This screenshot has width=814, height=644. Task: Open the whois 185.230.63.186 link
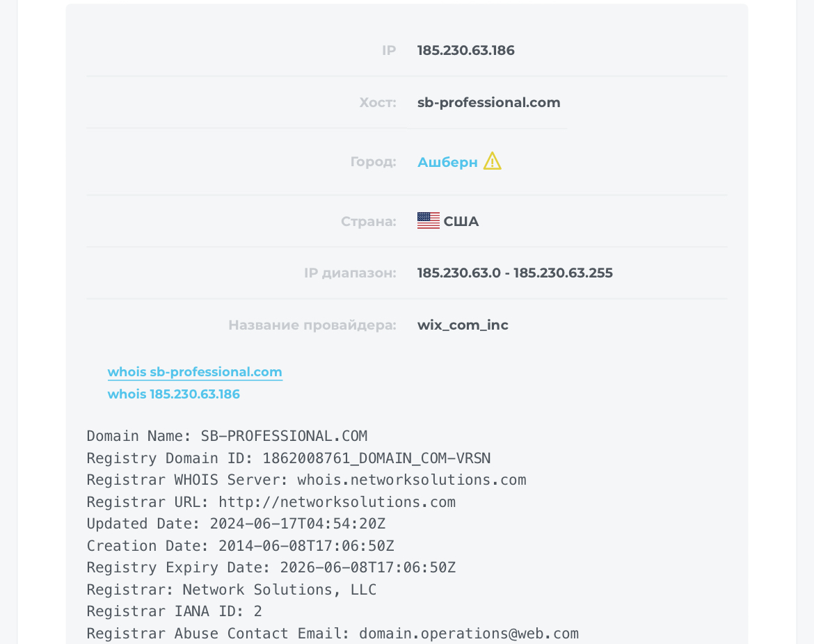point(173,394)
